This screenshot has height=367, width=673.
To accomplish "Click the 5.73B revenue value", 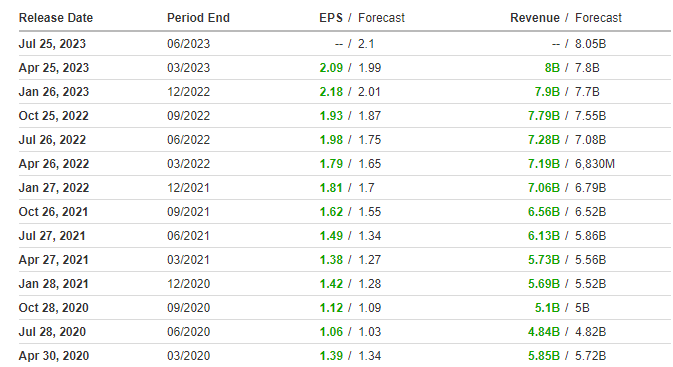I will click(543, 260).
